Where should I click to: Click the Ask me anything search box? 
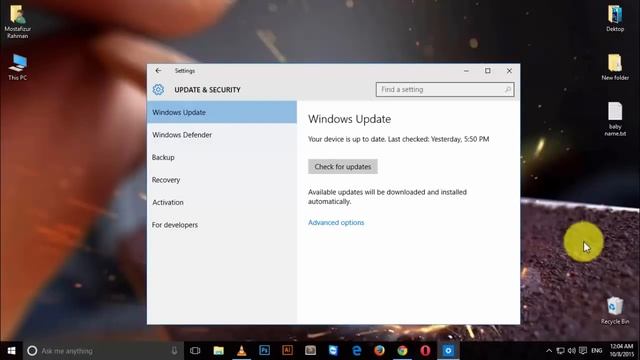coord(103,351)
